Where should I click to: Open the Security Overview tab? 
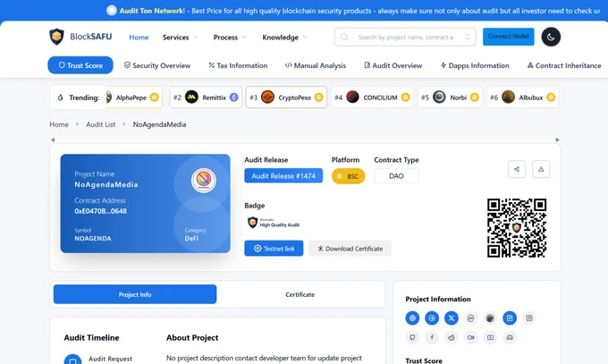[x=157, y=65]
